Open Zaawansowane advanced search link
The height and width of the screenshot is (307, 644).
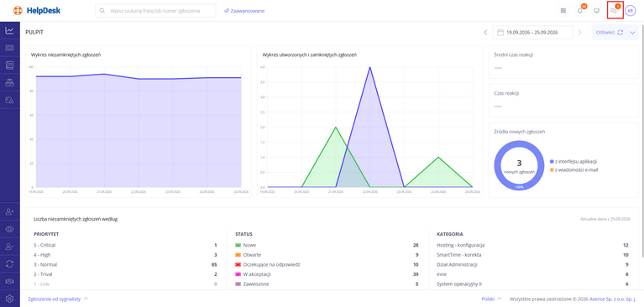(244, 11)
